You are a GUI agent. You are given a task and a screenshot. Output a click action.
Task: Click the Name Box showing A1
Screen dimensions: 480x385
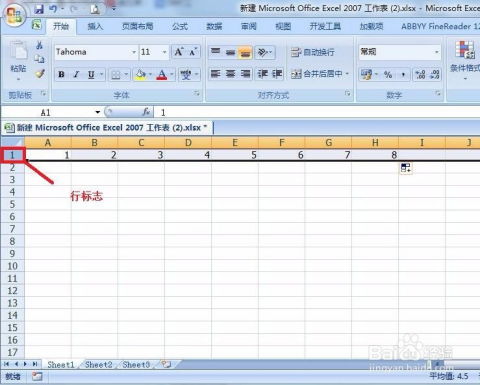pyautogui.click(x=46, y=112)
